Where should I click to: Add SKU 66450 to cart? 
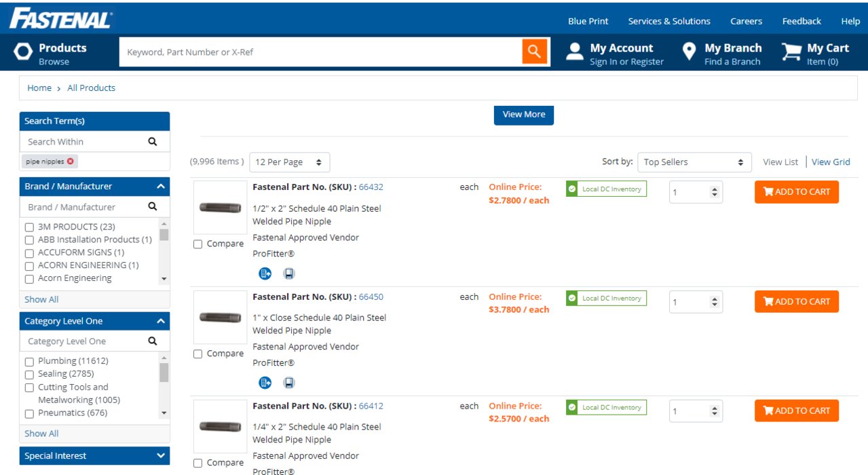coord(797,301)
